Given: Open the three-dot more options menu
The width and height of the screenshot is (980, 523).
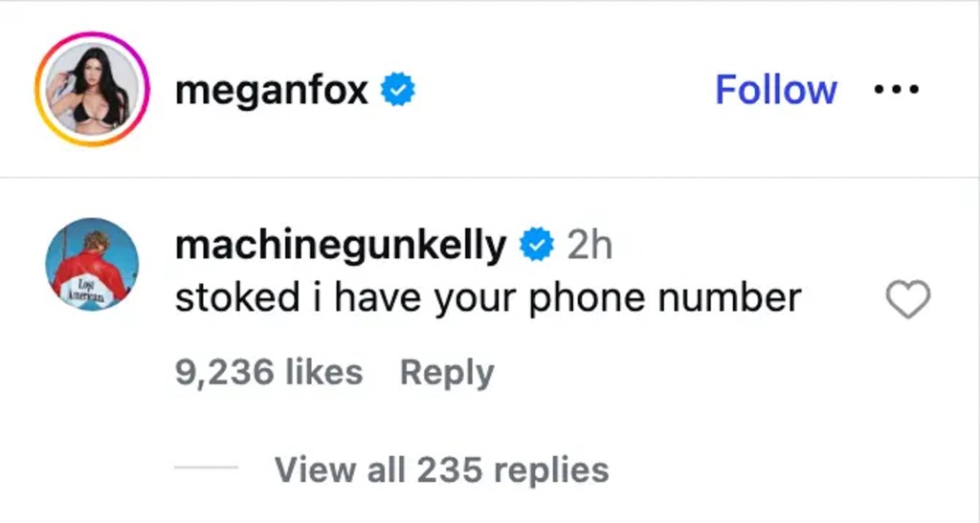Looking at the screenshot, I should 896,90.
